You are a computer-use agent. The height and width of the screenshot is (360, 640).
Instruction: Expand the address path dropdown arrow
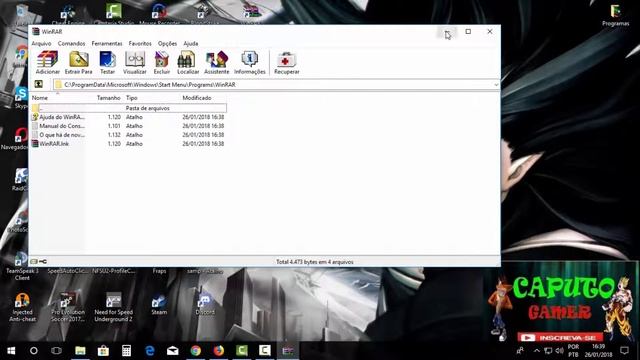(x=496, y=84)
